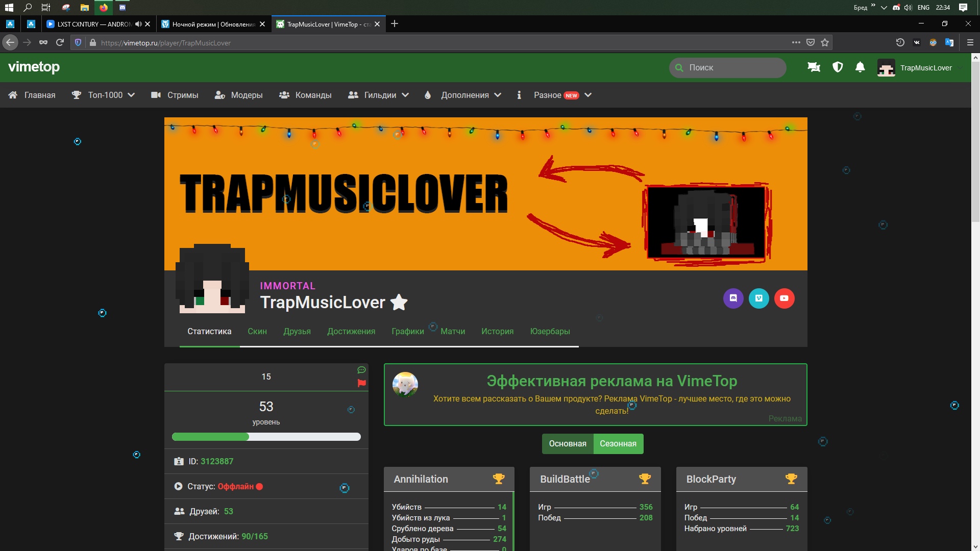Switch to Основная statistics toggle
Screen dimensions: 980x551
click(568, 444)
